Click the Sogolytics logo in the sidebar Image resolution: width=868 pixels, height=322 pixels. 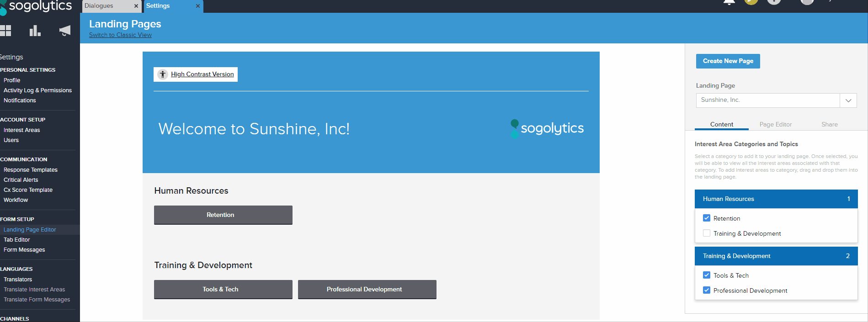(37, 6)
